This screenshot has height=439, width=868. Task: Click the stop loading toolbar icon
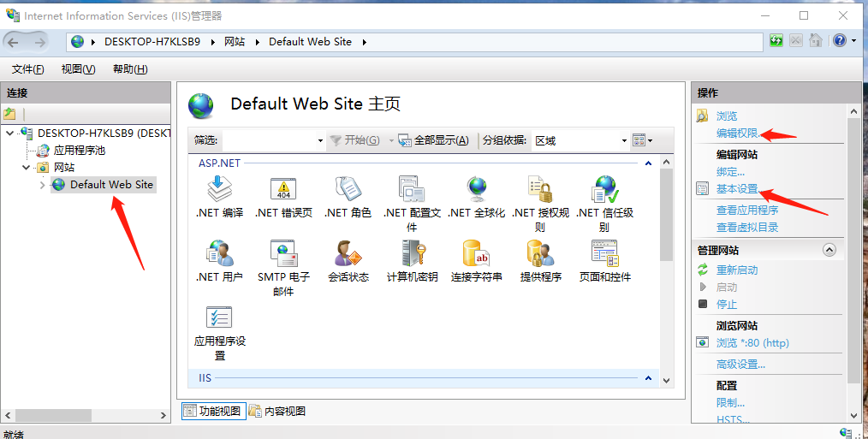tap(795, 40)
